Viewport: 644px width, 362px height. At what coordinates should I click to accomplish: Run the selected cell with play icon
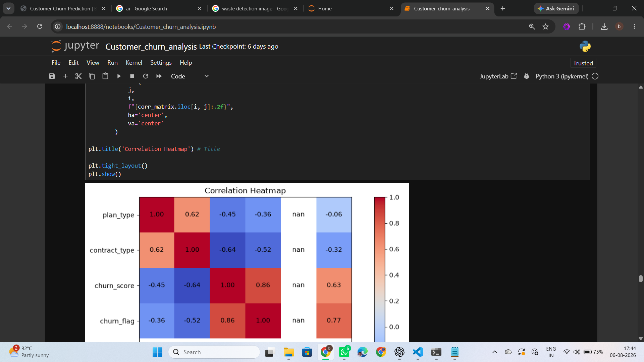[119, 76]
